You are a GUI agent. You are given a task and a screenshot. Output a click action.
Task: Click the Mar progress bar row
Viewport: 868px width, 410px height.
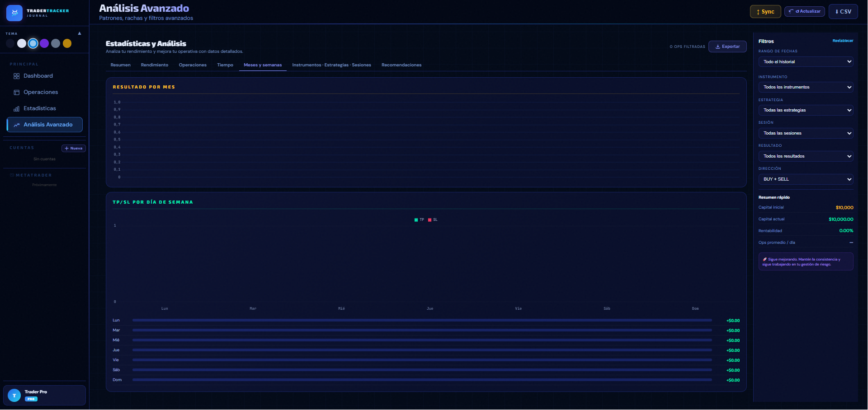422,330
